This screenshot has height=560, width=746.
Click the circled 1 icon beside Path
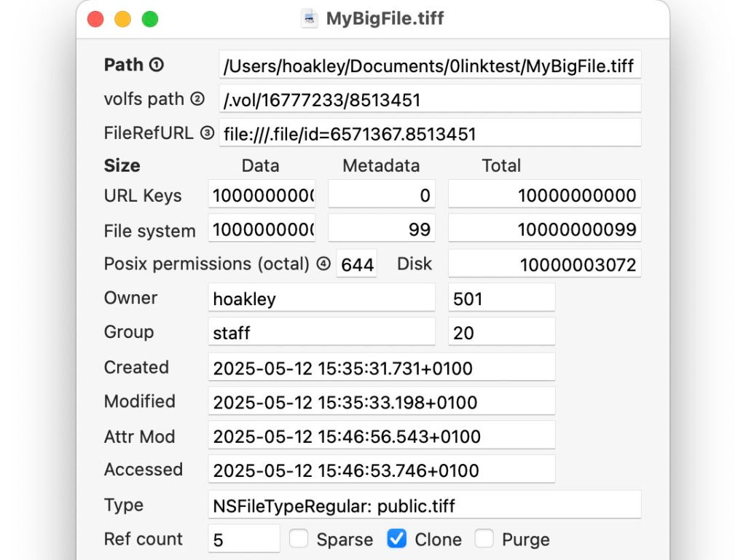point(157,65)
